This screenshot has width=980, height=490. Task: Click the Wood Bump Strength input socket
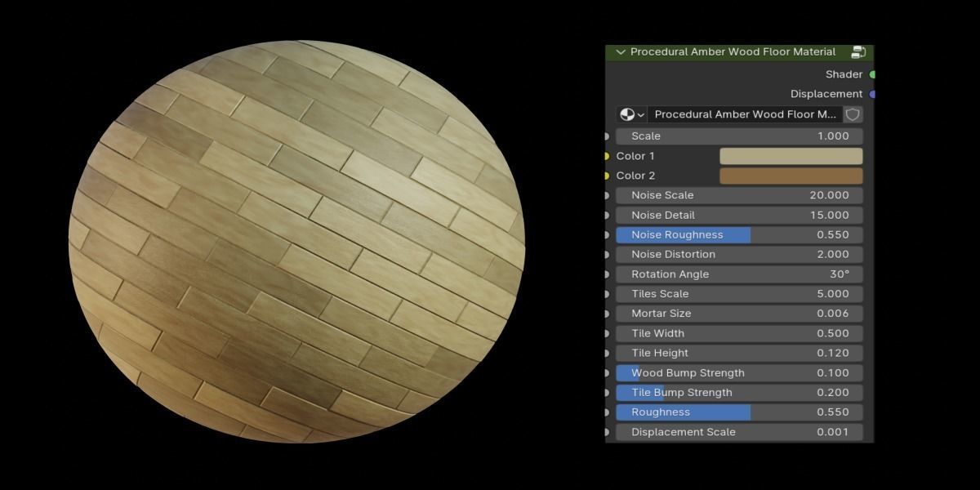(x=606, y=372)
